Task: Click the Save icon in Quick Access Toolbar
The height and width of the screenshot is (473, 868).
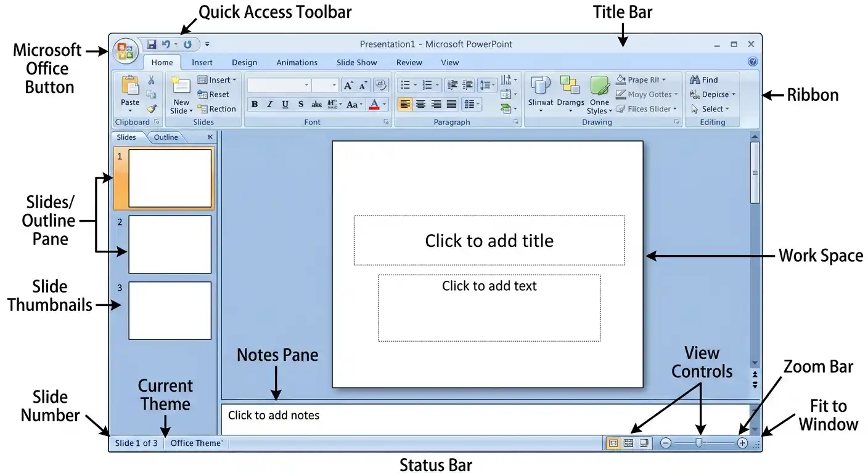Action: [x=152, y=44]
